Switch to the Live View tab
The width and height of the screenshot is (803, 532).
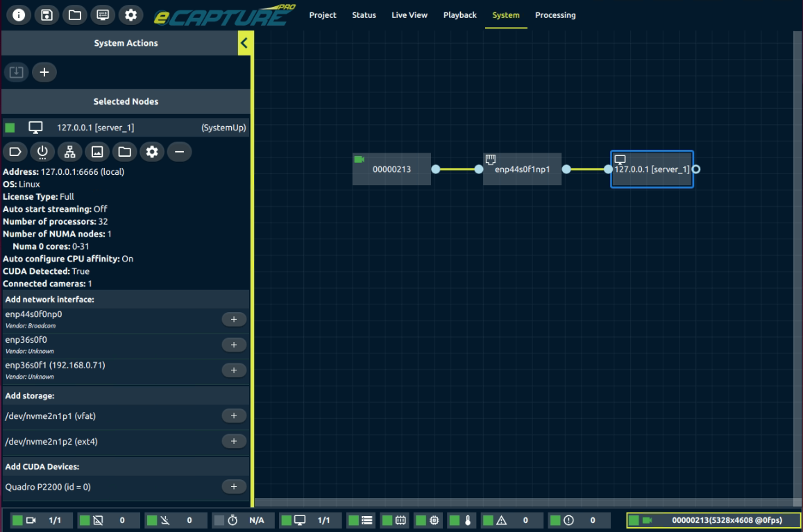click(x=409, y=15)
